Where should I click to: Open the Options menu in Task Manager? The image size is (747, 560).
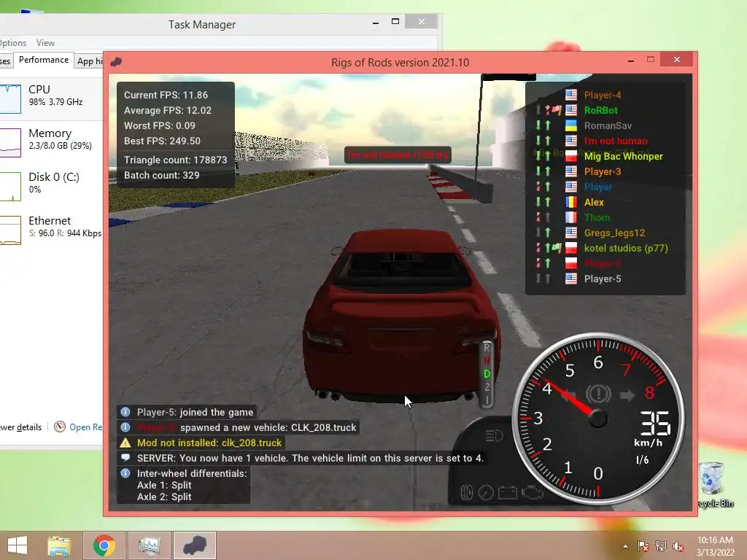click(13, 43)
